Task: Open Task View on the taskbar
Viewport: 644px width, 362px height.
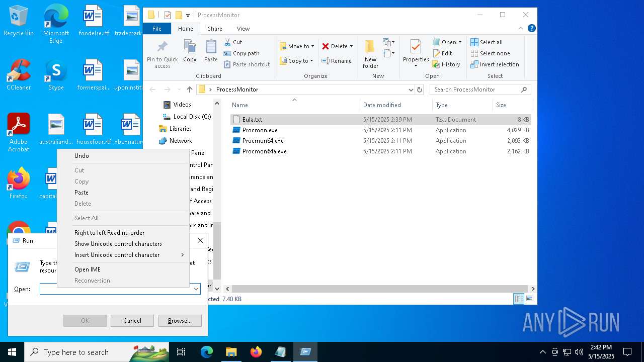Action: [x=182, y=352]
